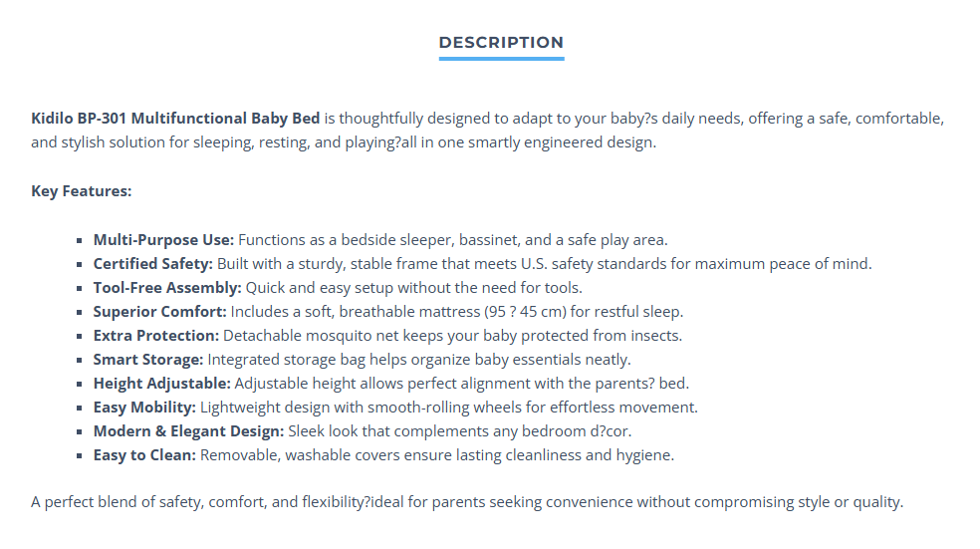Click the Multi-Purpose Use feature label
Image resolution: width=980 pixels, height=549 pixels.
pyautogui.click(x=163, y=240)
